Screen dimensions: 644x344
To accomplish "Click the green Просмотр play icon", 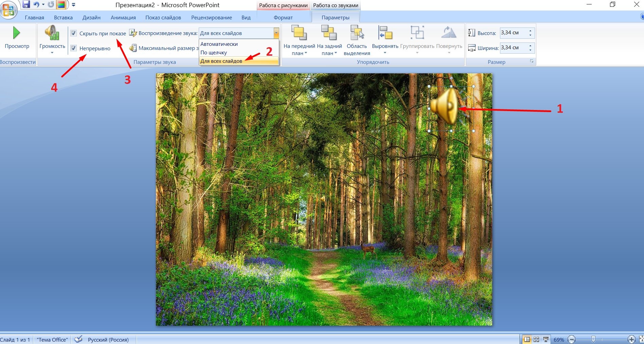I will click(x=16, y=33).
